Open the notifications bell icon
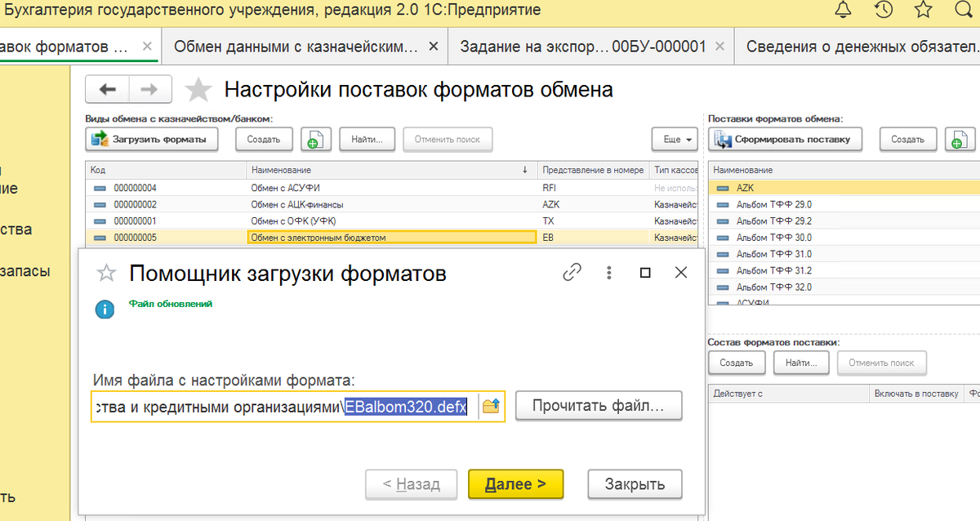The image size is (980, 521). 843,10
